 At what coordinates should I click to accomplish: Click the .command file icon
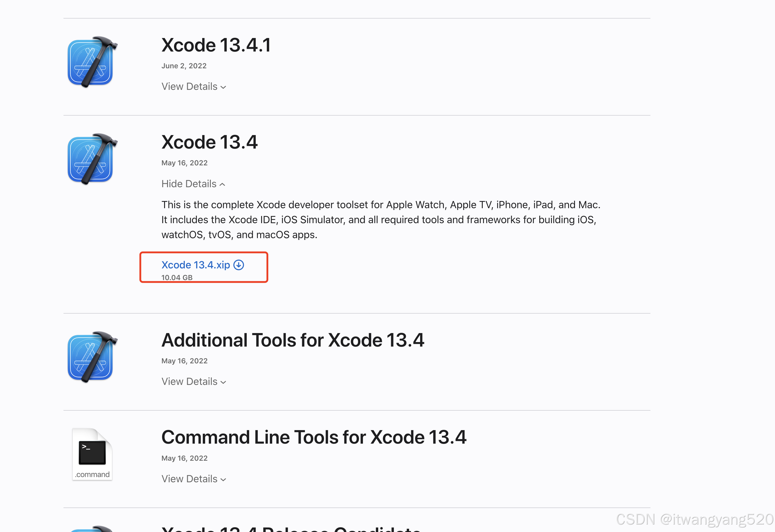point(92,454)
